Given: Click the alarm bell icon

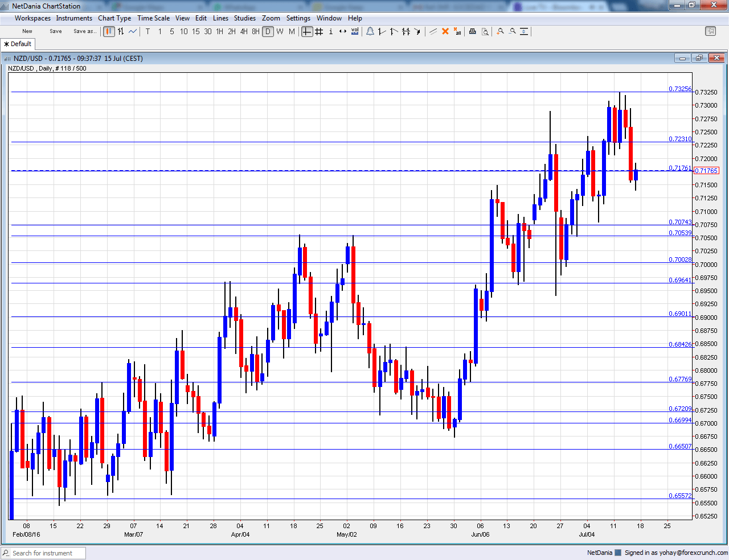Looking at the screenshot, I should coord(370,32).
